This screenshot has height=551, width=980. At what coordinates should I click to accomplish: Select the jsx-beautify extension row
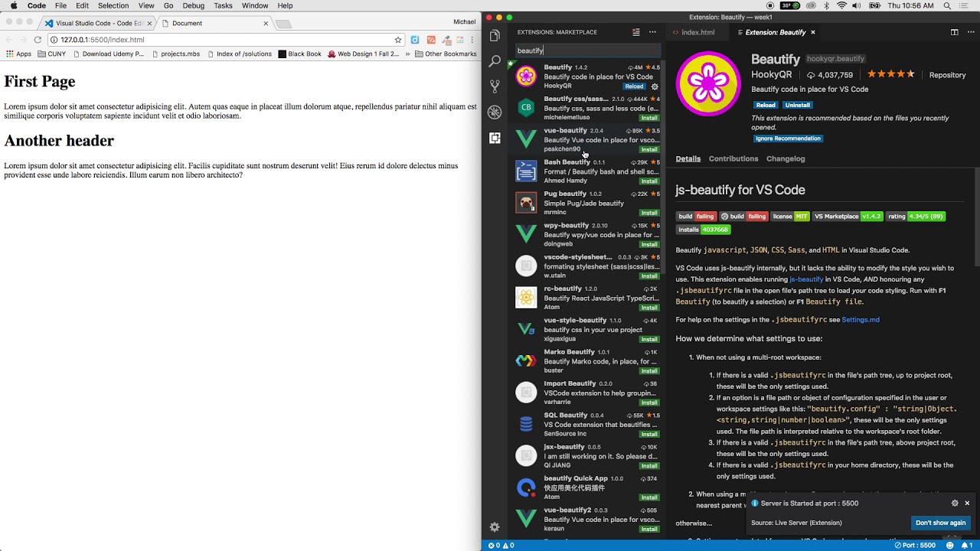(x=586, y=456)
